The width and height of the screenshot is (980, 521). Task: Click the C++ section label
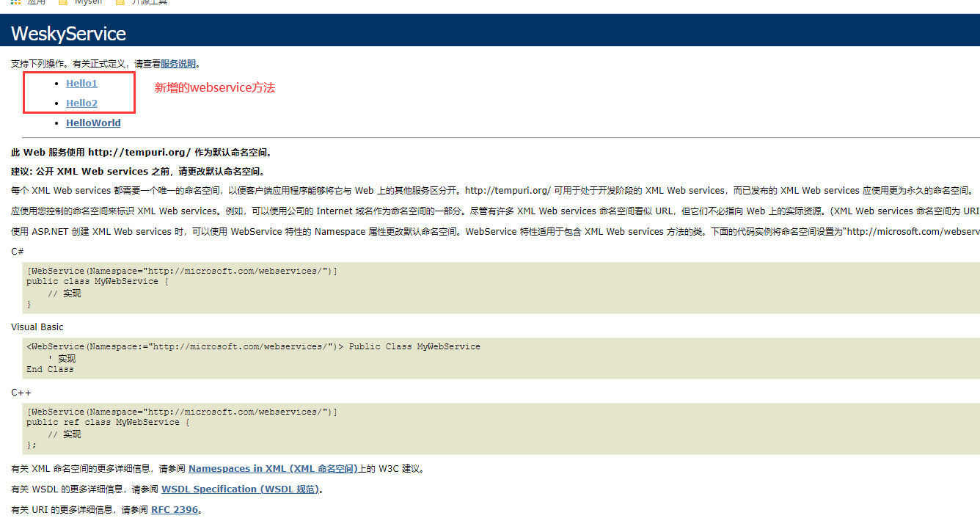[19, 392]
